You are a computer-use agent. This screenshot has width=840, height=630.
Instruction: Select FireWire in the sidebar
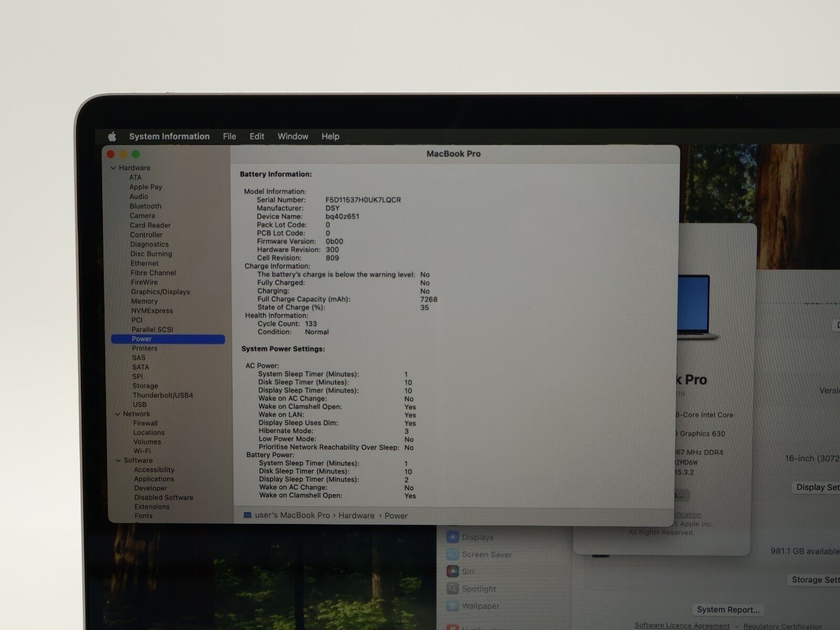[144, 282]
